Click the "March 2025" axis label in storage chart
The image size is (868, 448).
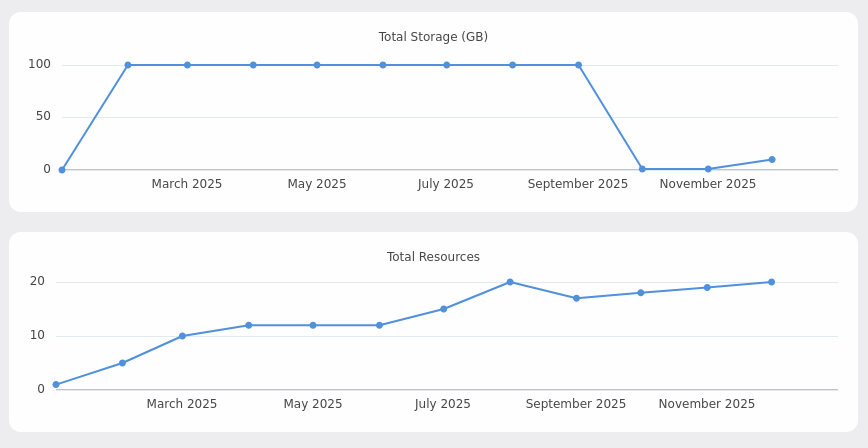pos(187,184)
